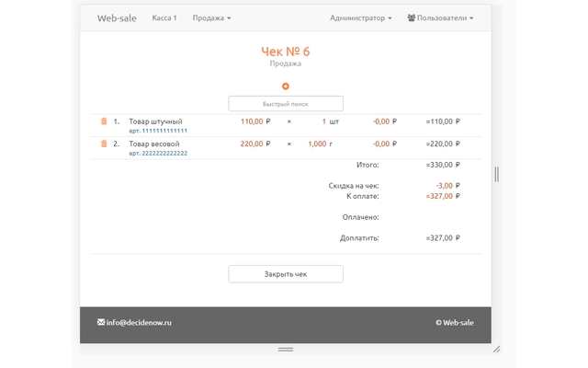Click the envelope icon in the footer
Image resolution: width=588 pixels, height=368 pixels.
click(x=101, y=322)
